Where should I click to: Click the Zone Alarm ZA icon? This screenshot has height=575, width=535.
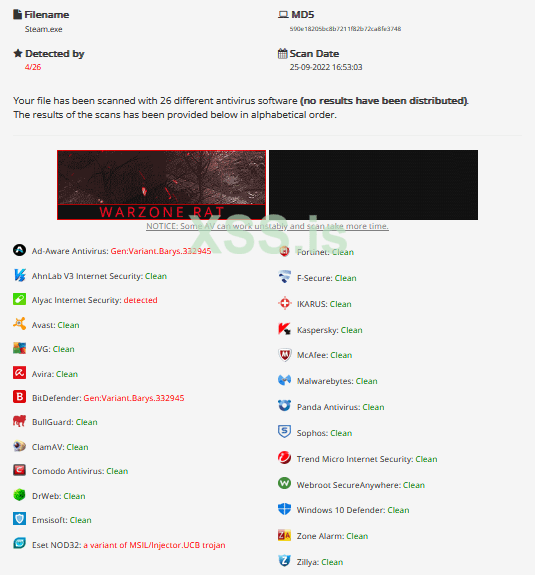pos(285,535)
